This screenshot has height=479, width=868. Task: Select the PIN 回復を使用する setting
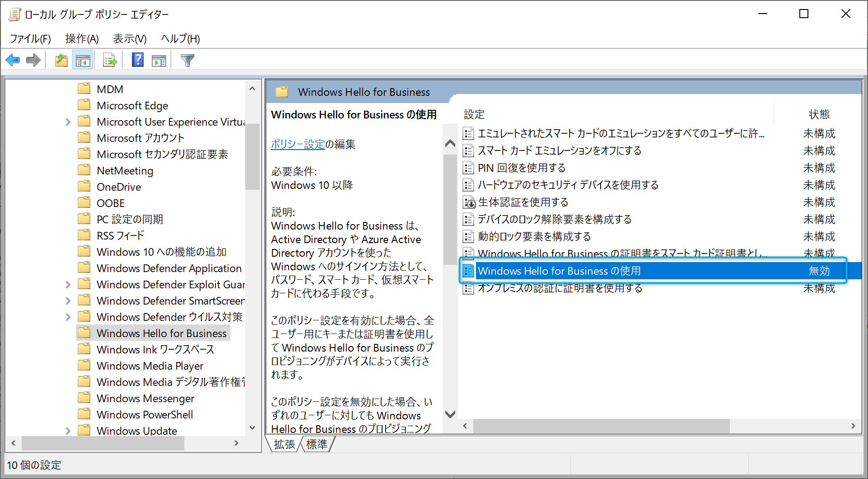click(522, 168)
